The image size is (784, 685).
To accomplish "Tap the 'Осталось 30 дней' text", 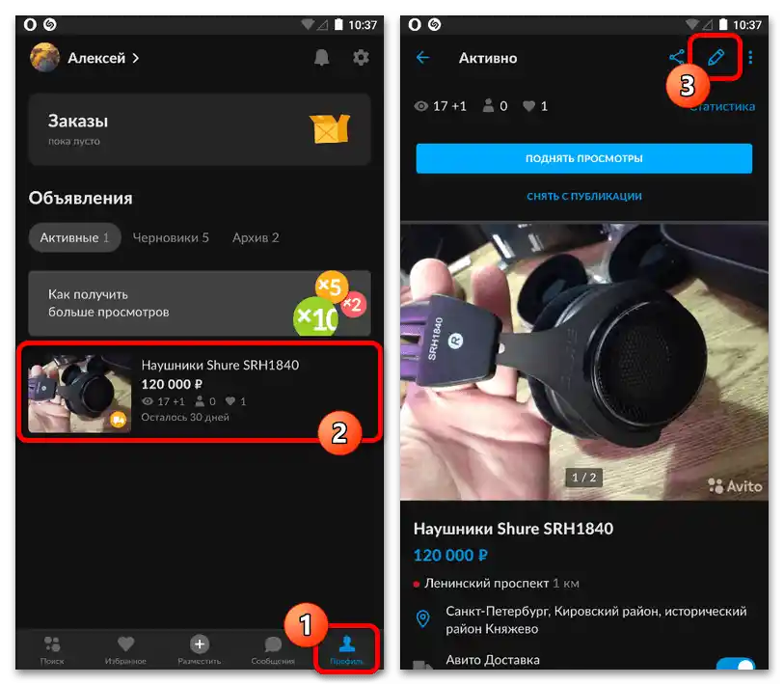I will 185,418.
